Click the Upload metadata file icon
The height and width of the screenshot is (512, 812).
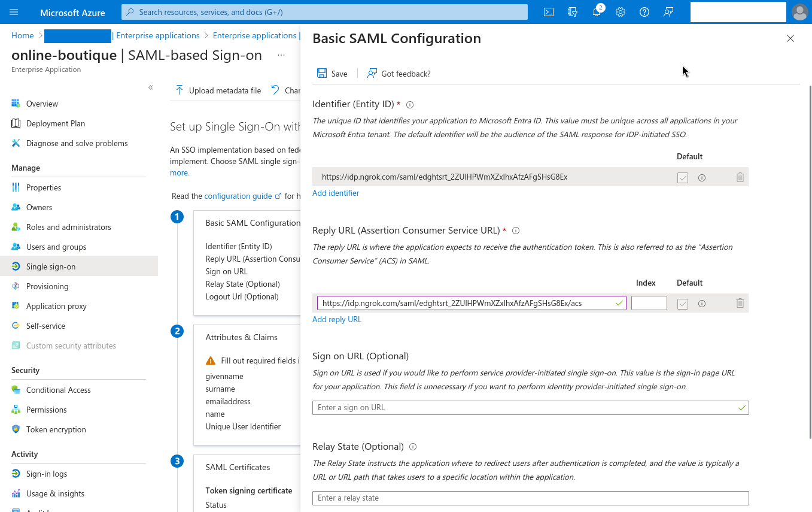(x=179, y=90)
